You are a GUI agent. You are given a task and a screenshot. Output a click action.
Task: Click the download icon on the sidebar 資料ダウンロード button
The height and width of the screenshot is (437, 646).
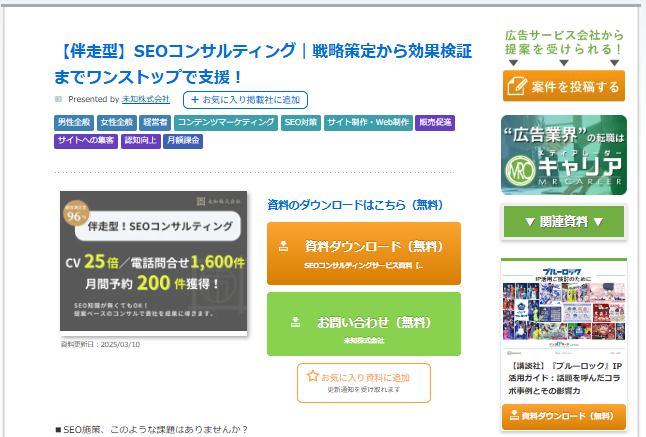[514, 415]
